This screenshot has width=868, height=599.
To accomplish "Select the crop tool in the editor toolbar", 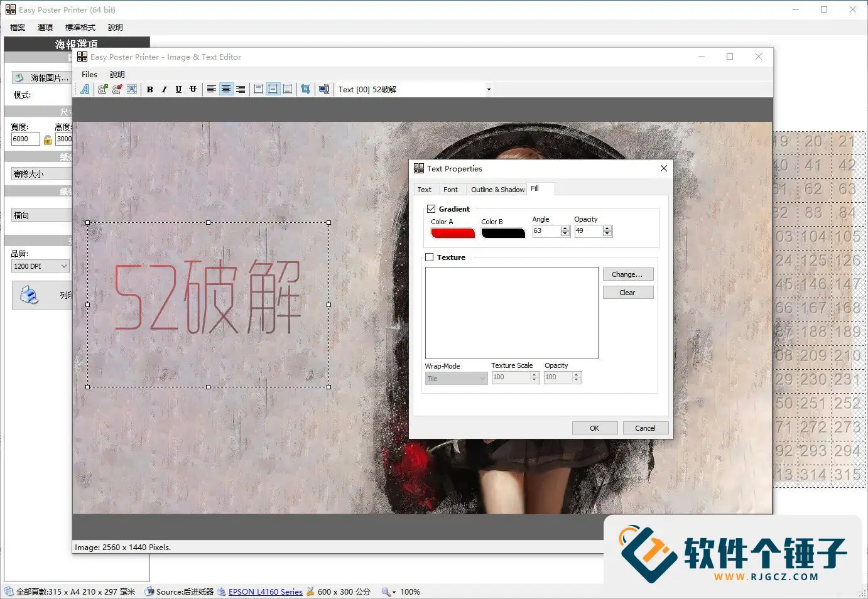I will click(305, 89).
